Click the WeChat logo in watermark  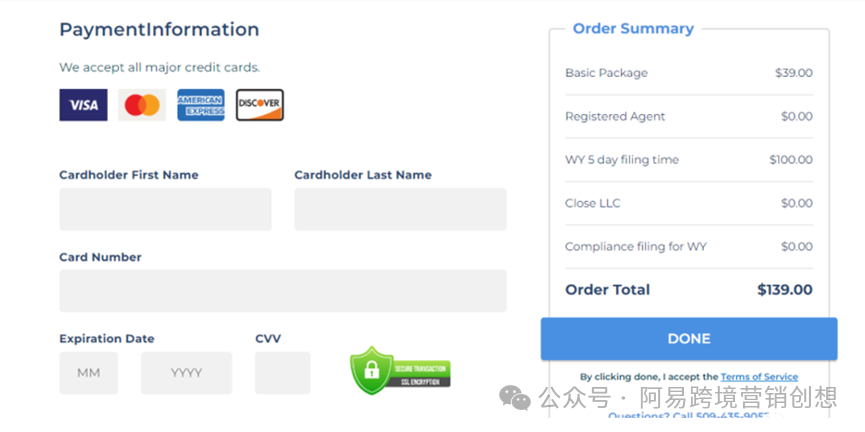click(x=515, y=398)
